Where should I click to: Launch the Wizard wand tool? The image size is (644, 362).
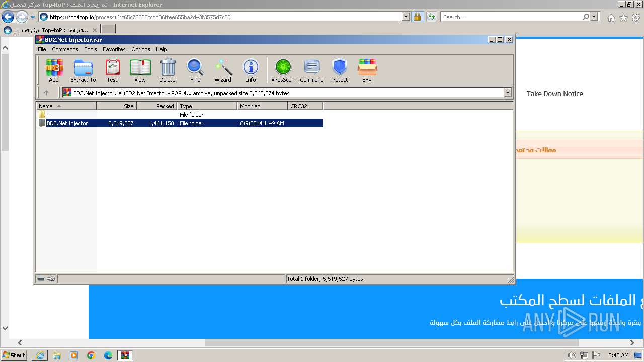point(223,70)
